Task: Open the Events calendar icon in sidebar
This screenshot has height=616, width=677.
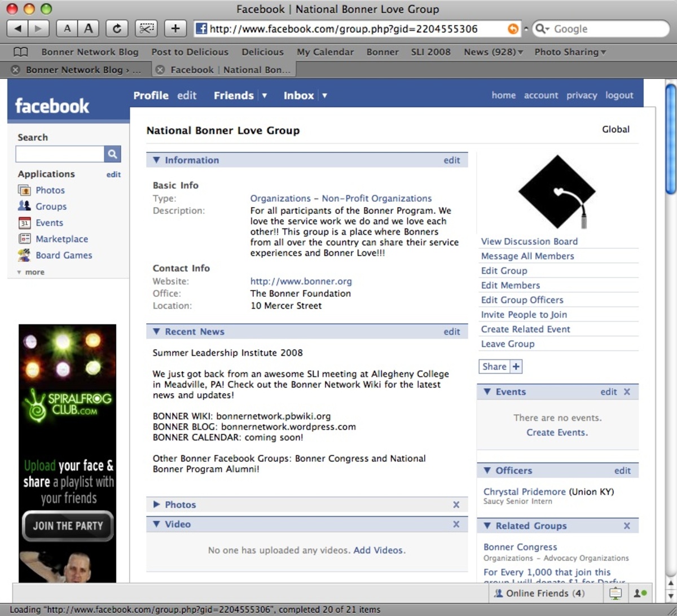Action: (24, 222)
